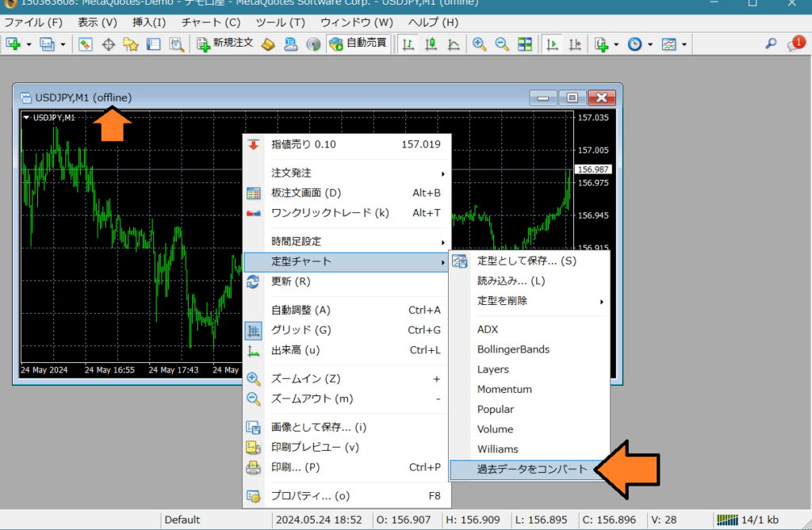
Task: Select the candlestick chart type icon
Action: (431, 44)
